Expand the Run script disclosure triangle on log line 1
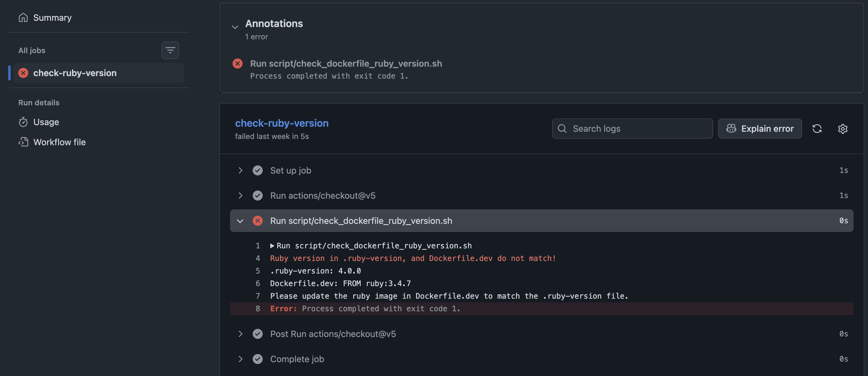The width and height of the screenshot is (868, 376). pos(272,246)
